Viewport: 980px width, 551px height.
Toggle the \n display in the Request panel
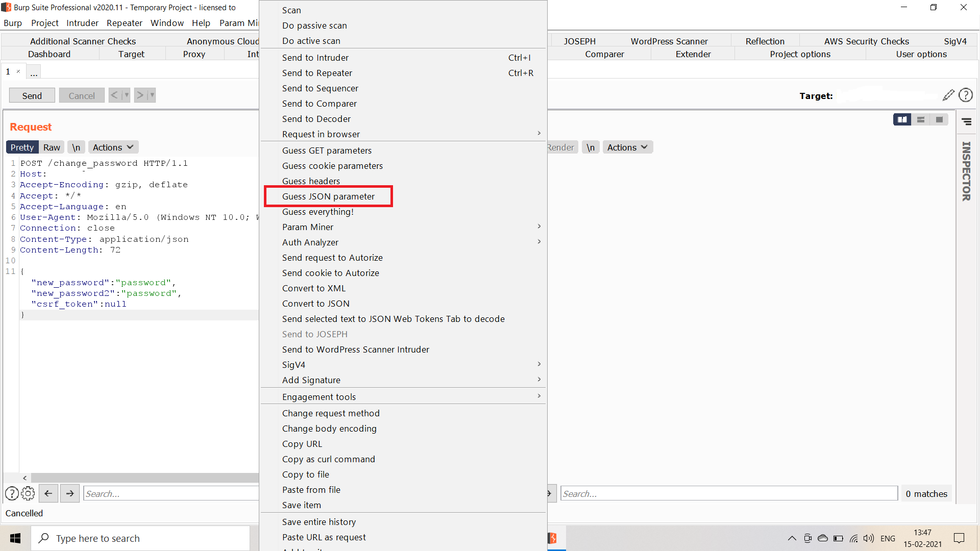coord(76,147)
